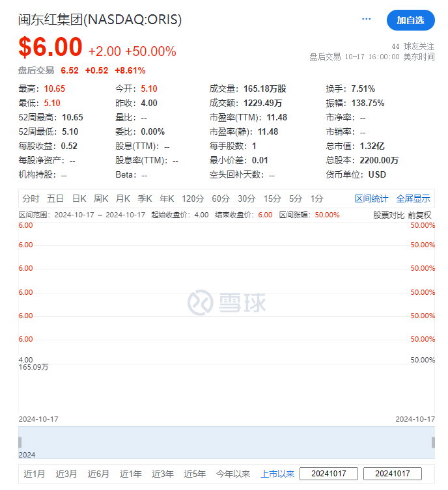Image resolution: width=448 pixels, height=490 pixels.
Task: Click the 区间涨幅 50.00% value
Action: coord(327,215)
